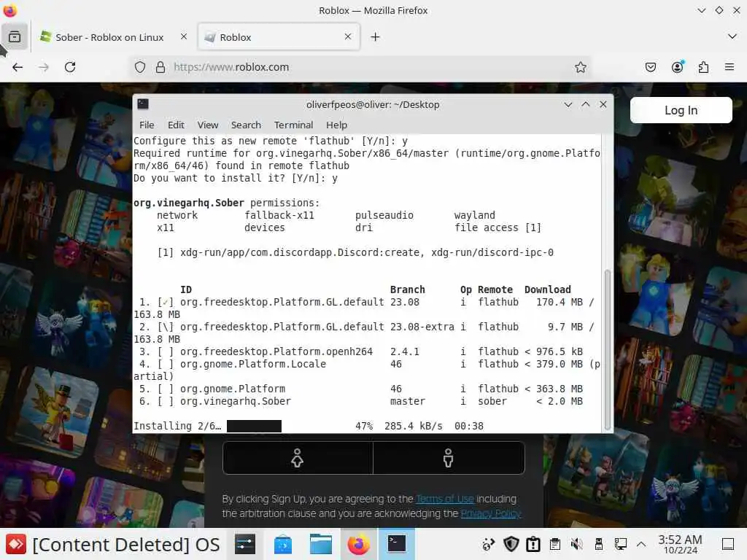Reload the Roblox page
This screenshot has width=747, height=560.
pyautogui.click(x=70, y=67)
